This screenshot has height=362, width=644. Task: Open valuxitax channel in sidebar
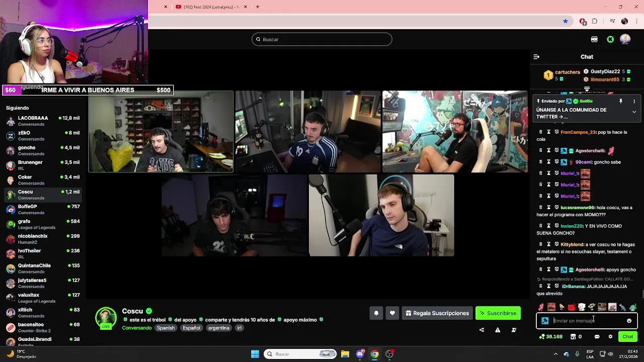click(x=43, y=298)
